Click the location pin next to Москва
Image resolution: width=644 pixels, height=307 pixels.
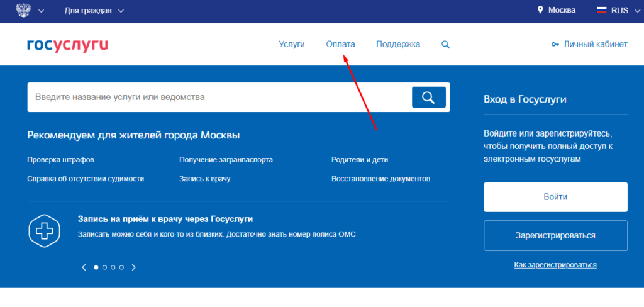pos(540,11)
